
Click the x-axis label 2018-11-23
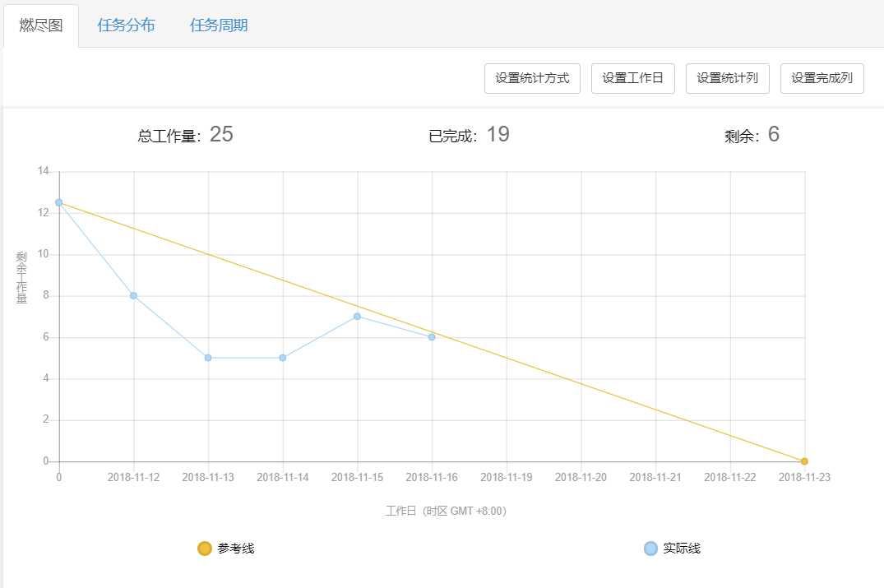(804, 478)
